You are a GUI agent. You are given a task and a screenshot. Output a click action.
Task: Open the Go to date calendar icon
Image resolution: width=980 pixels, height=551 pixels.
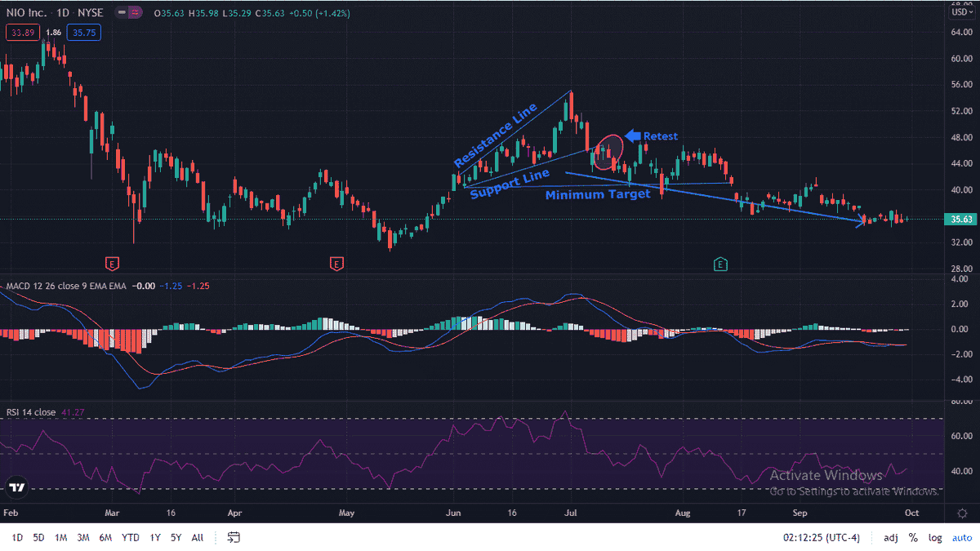pos(234,537)
